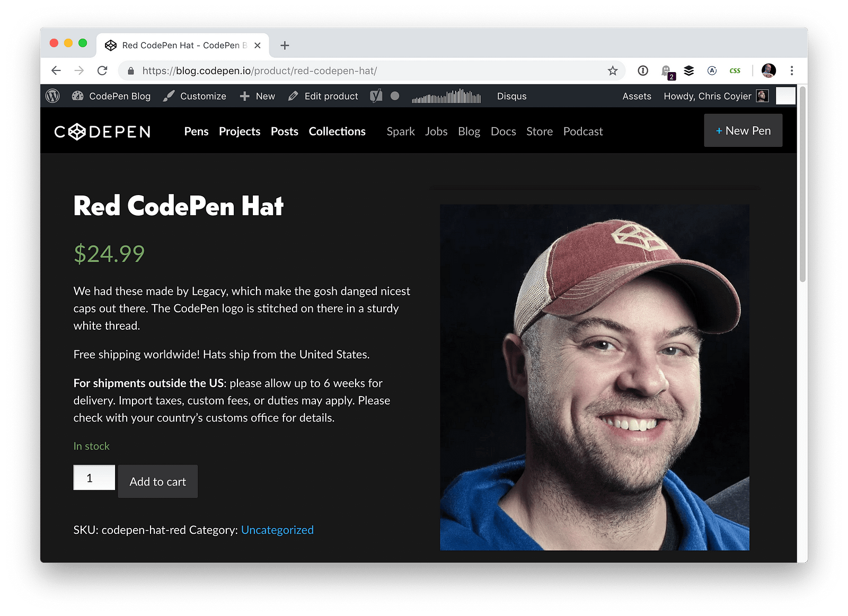
Task: Click the CodePen logo
Action: coord(102,131)
